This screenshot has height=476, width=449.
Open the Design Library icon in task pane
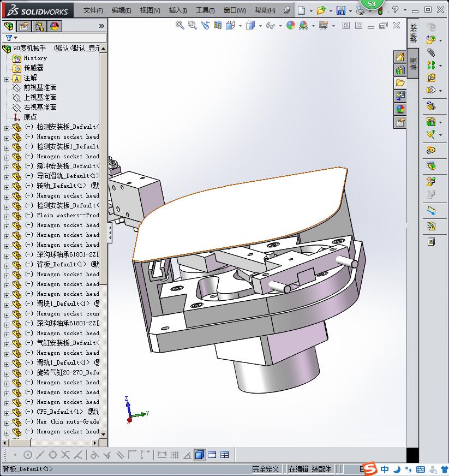pyautogui.click(x=400, y=70)
